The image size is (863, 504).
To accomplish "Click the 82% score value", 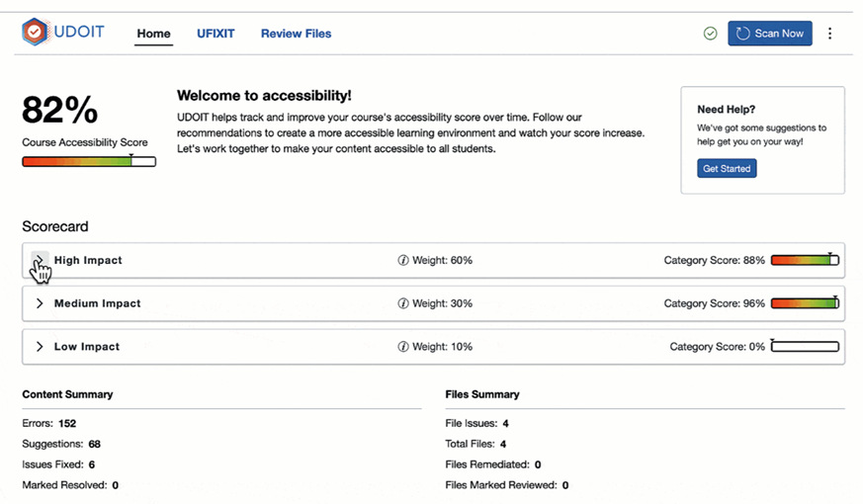I will point(60,110).
